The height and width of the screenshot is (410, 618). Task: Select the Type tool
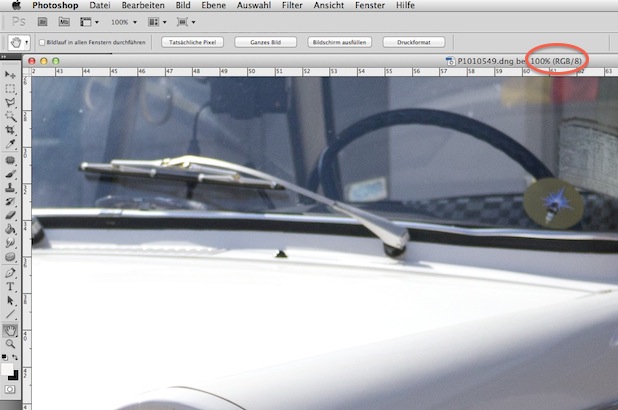coord(10,286)
